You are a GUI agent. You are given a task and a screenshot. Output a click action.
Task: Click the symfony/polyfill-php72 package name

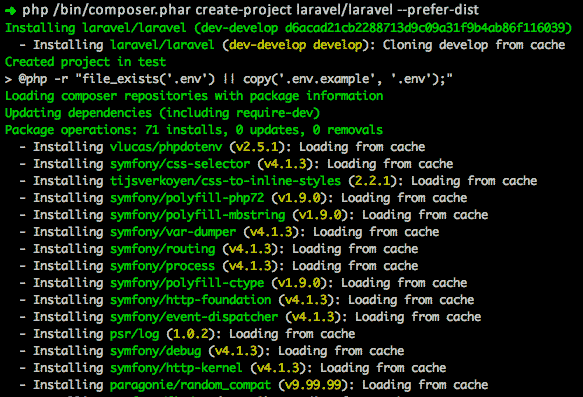pos(187,198)
